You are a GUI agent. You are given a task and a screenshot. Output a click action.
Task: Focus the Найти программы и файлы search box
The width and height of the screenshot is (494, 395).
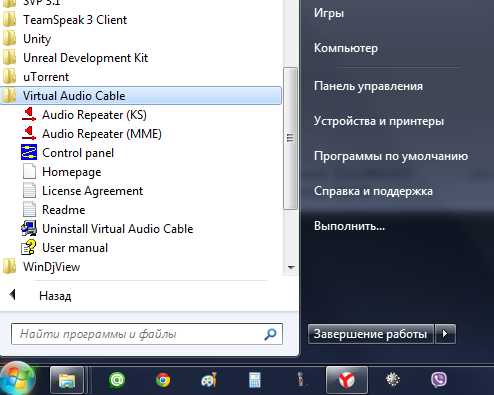(x=147, y=334)
